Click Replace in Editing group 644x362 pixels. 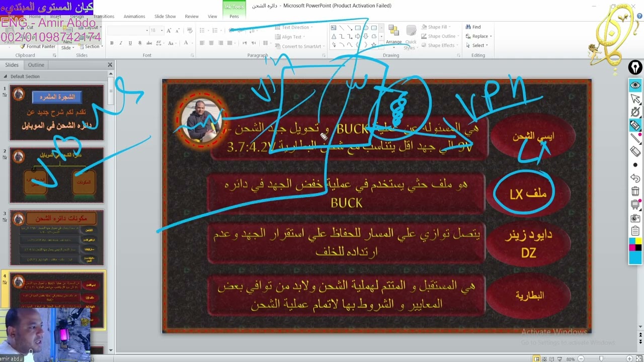[478, 36]
